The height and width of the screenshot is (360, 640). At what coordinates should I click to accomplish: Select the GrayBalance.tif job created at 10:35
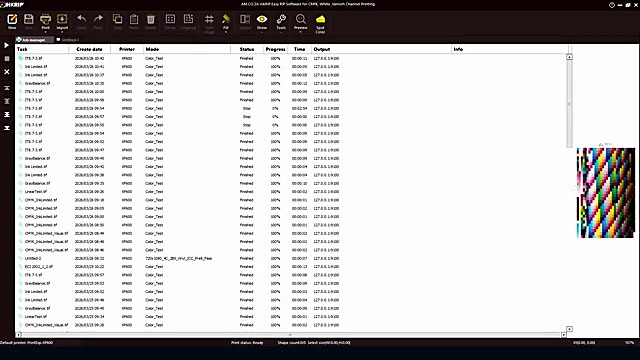tap(291, 83)
